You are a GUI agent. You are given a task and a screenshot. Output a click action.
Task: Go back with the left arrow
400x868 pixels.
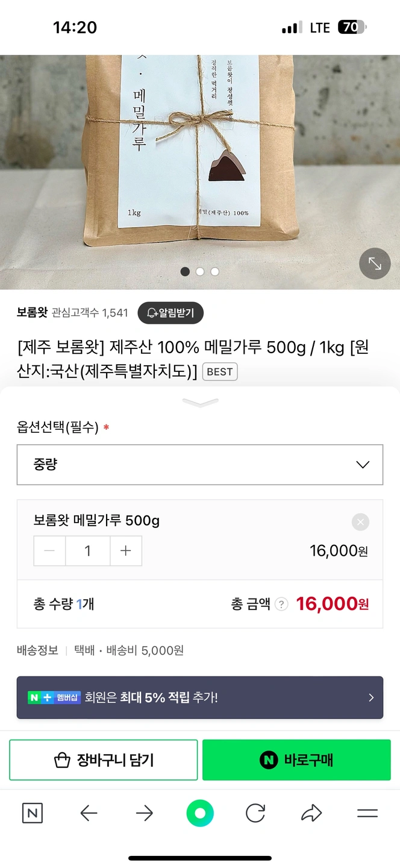[89, 814]
